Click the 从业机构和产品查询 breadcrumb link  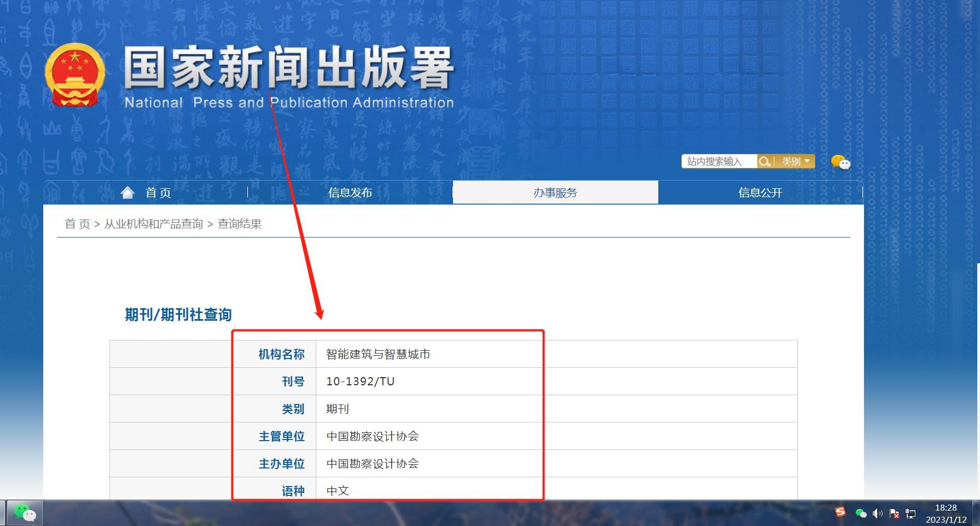tap(153, 224)
